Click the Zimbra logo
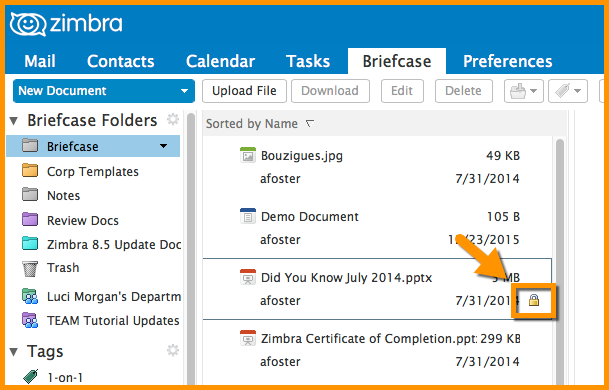This screenshot has height=390, width=609. point(66,24)
